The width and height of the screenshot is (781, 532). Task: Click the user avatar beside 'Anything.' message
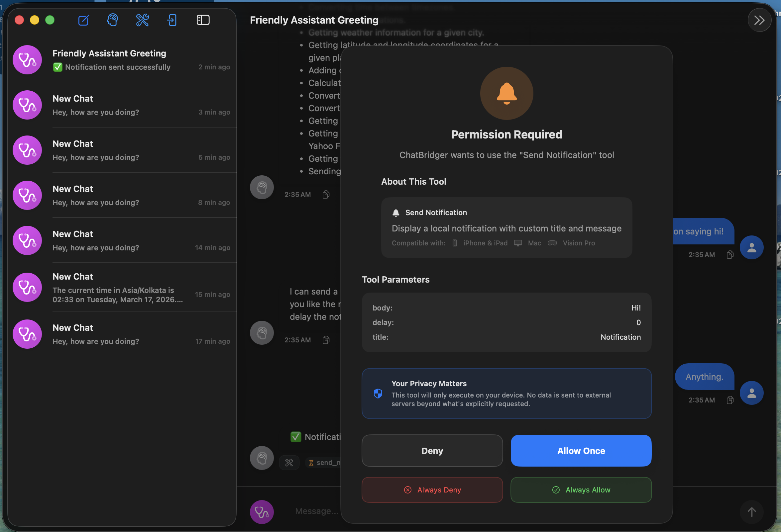pos(752,393)
